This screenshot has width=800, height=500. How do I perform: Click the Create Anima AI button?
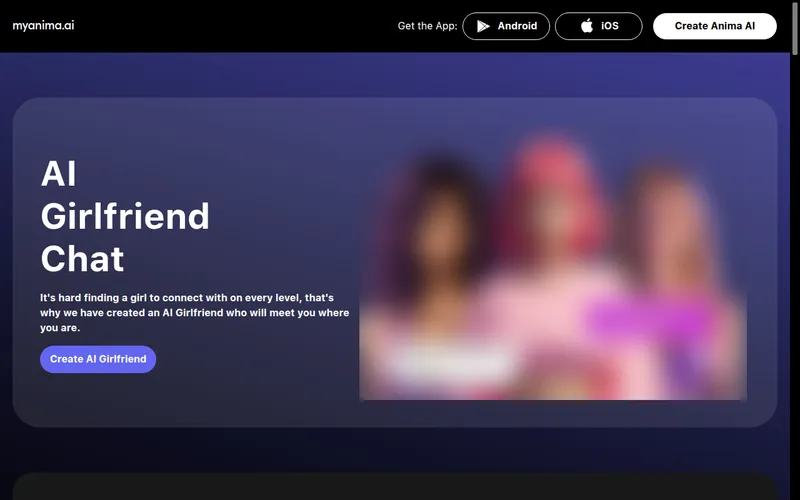click(715, 26)
